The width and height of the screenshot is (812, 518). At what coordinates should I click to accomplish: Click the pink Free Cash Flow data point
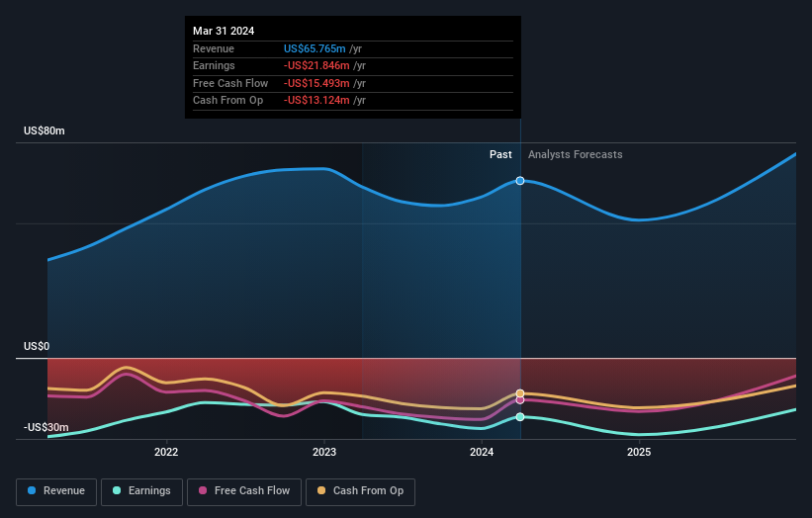(x=520, y=400)
